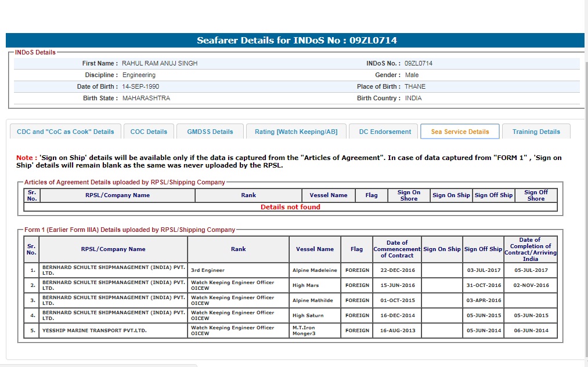
Task: Click the Place of Birth value THANE
Action: 415,86
